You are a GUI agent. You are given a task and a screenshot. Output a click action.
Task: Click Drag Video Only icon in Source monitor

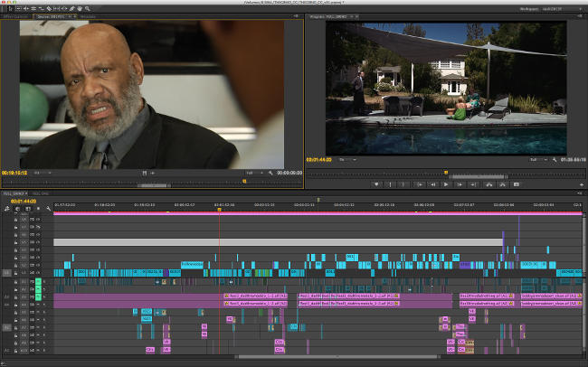tap(145, 173)
